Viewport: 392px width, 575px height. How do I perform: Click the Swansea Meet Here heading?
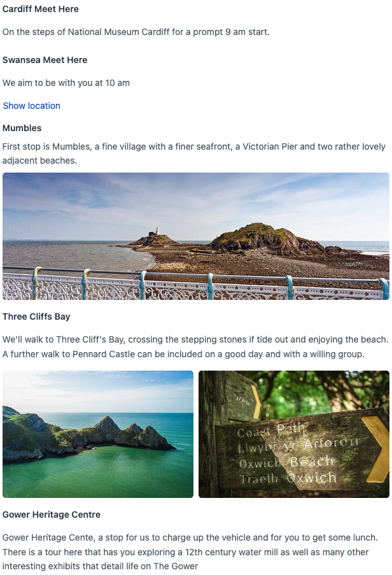click(45, 60)
